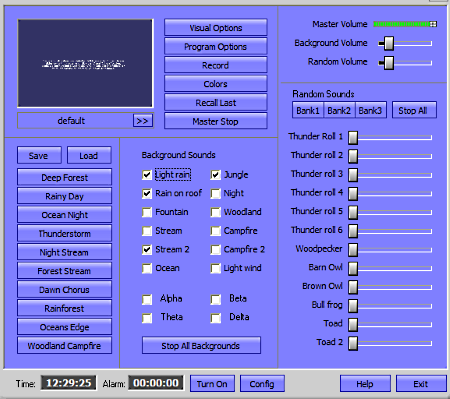
Task: Click the visualization preview display
Action: tap(85, 63)
